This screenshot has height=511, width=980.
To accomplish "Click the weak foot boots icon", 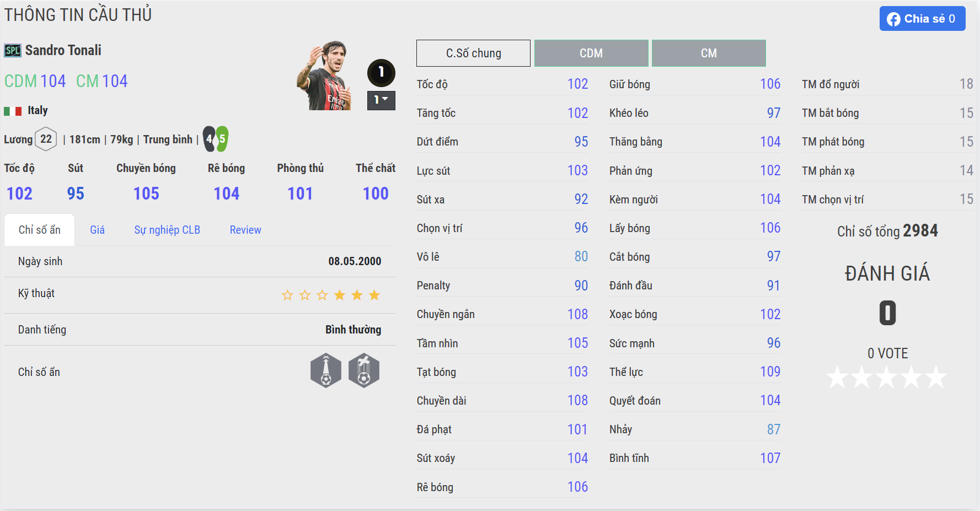I will pos(216,139).
